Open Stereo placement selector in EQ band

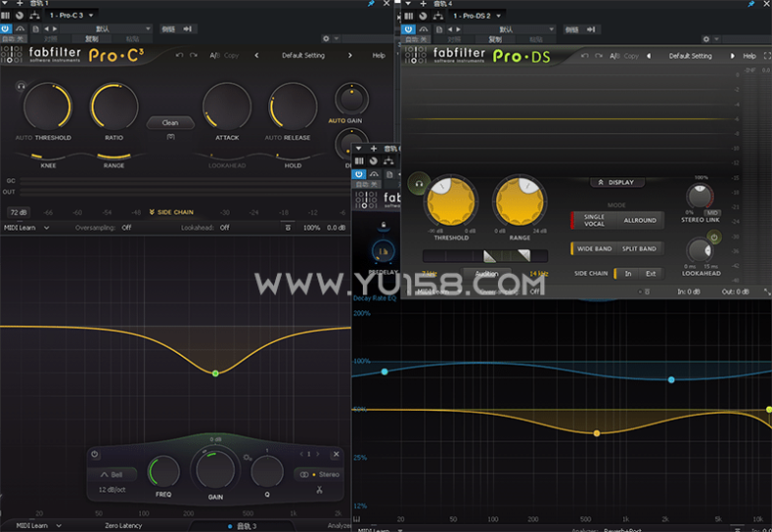319,475
